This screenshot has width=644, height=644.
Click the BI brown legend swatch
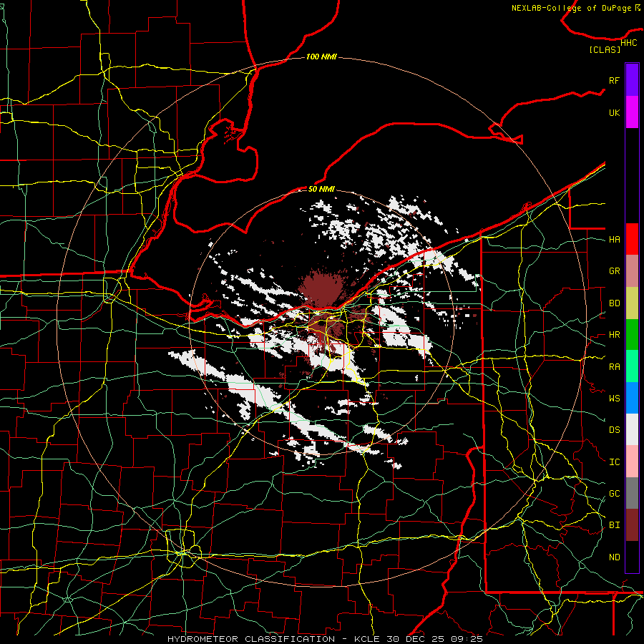coord(632,525)
